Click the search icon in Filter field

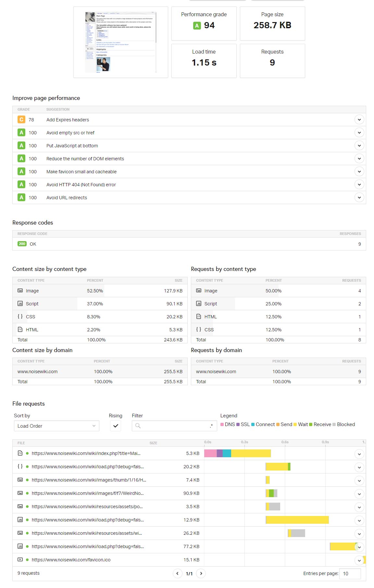138,426
